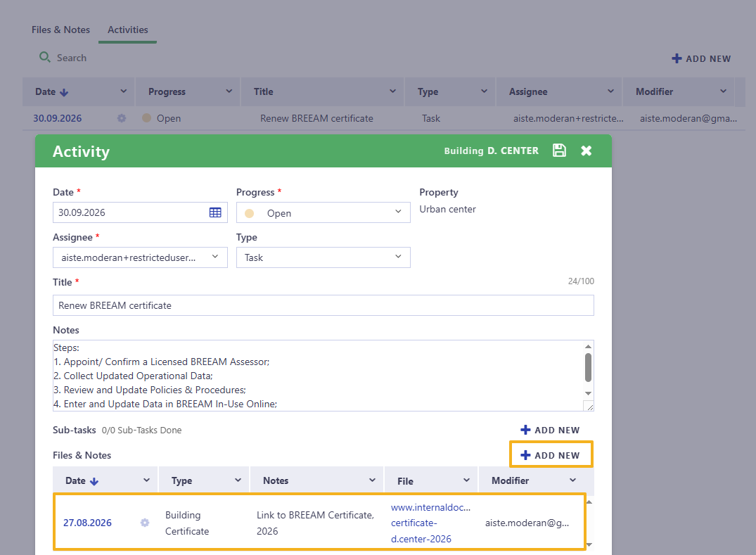Expand Date column menu in Files & Notes table
The height and width of the screenshot is (555, 756).
146,480
